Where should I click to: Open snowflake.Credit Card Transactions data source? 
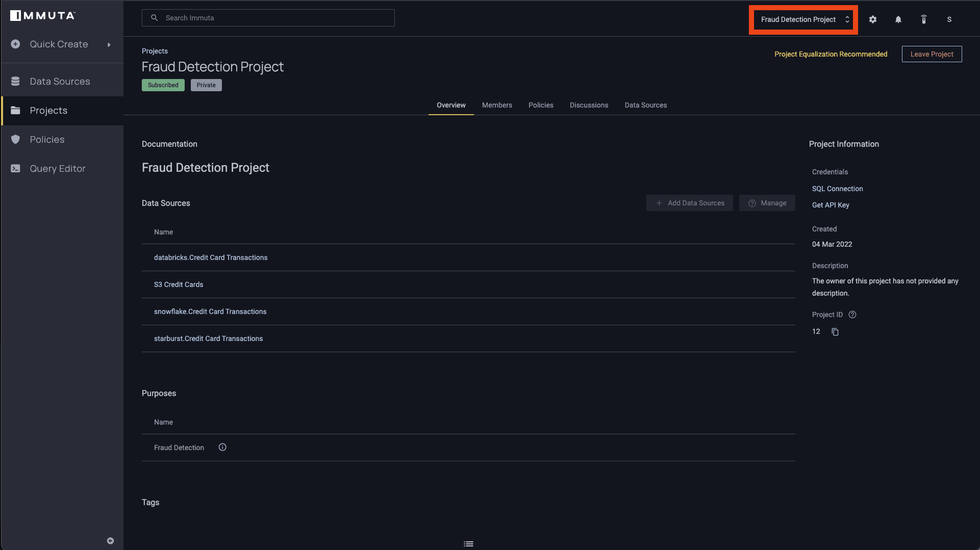tap(210, 311)
